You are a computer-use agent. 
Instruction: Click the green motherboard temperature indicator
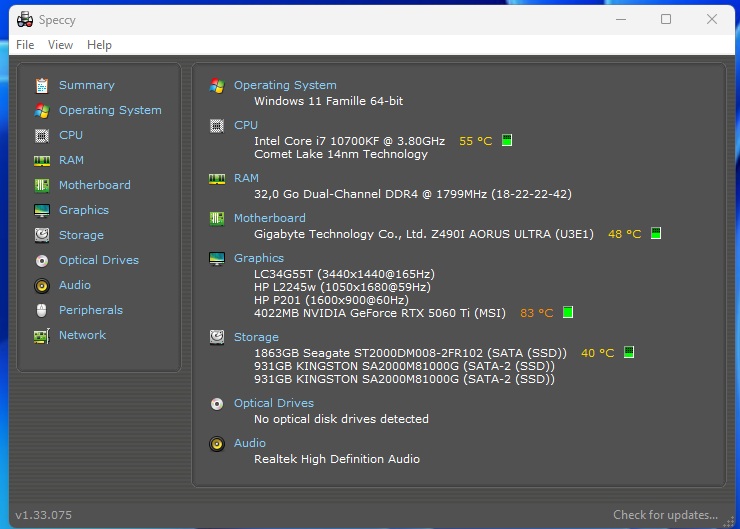[656, 233]
